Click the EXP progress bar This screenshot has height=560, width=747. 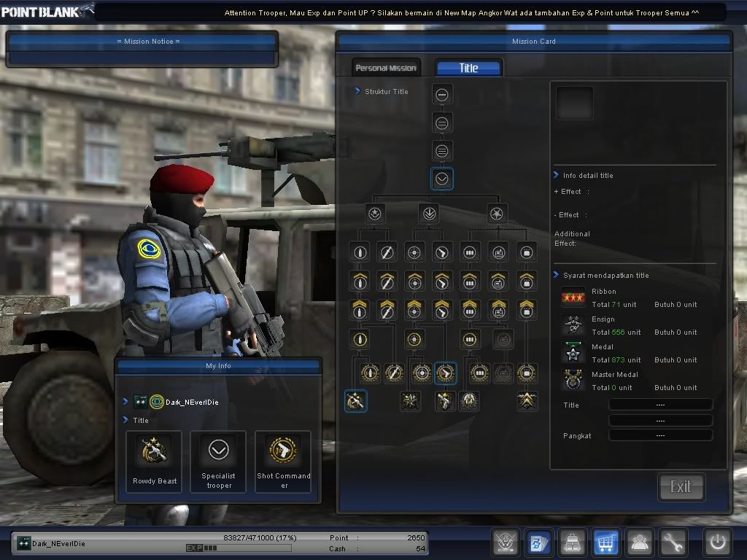239,548
